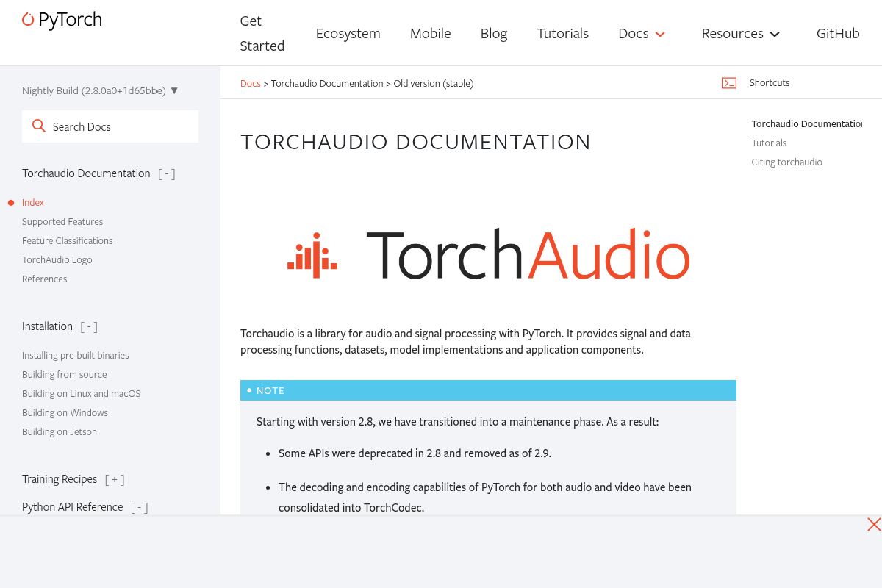Expand the Training Recipes section

pos(114,480)
